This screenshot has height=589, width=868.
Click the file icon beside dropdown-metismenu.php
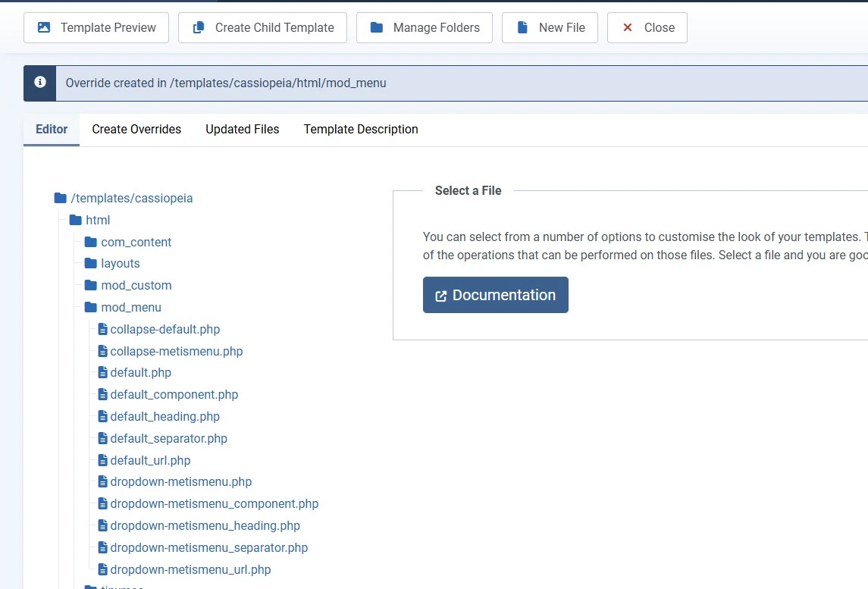(102, 481)
